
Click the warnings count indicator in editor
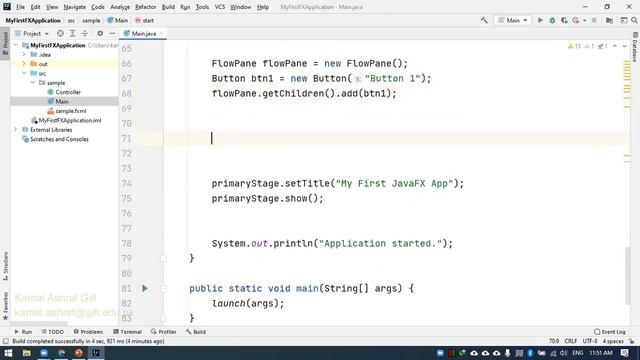[x=574, y=46]
